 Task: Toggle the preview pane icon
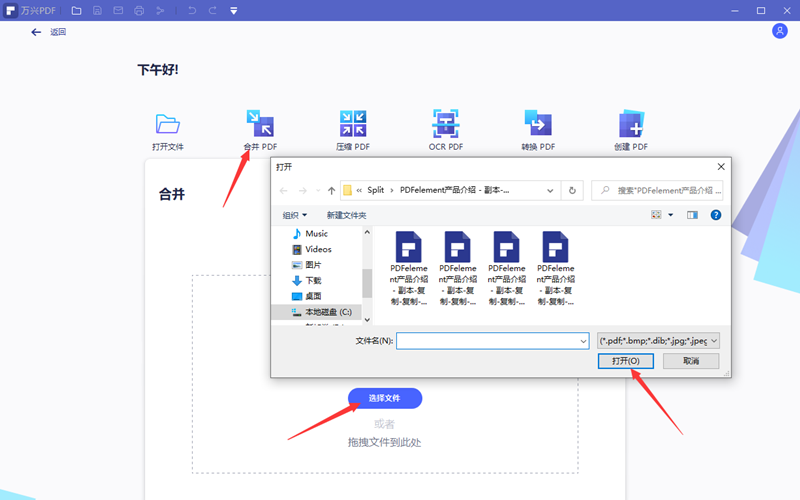point(692,215)
